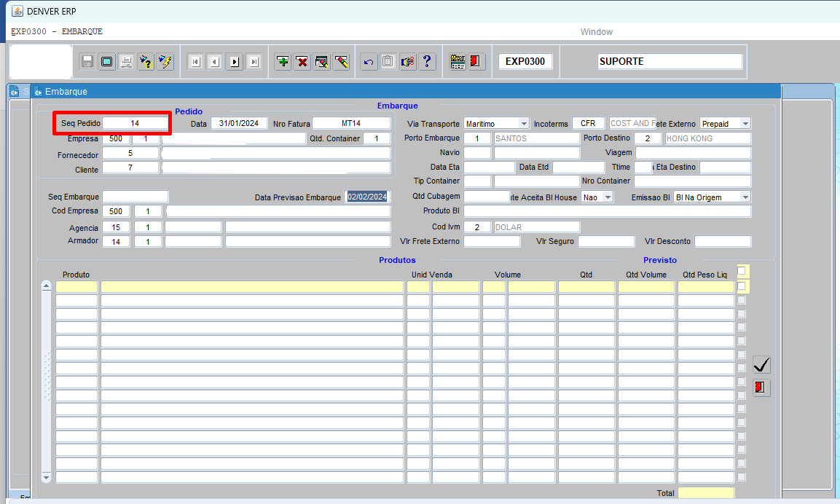
Task: Click the clipboard Paste toolbar icon
Action: [388, 62]
